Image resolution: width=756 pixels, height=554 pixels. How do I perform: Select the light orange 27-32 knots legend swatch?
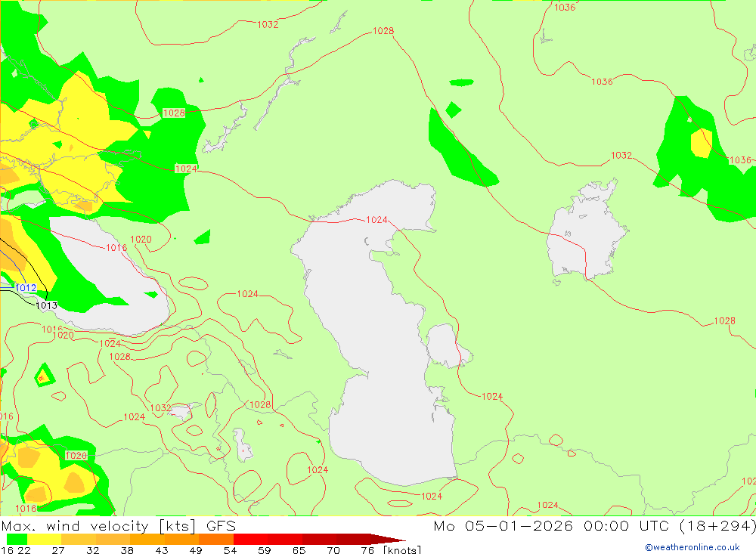[79, 539]
